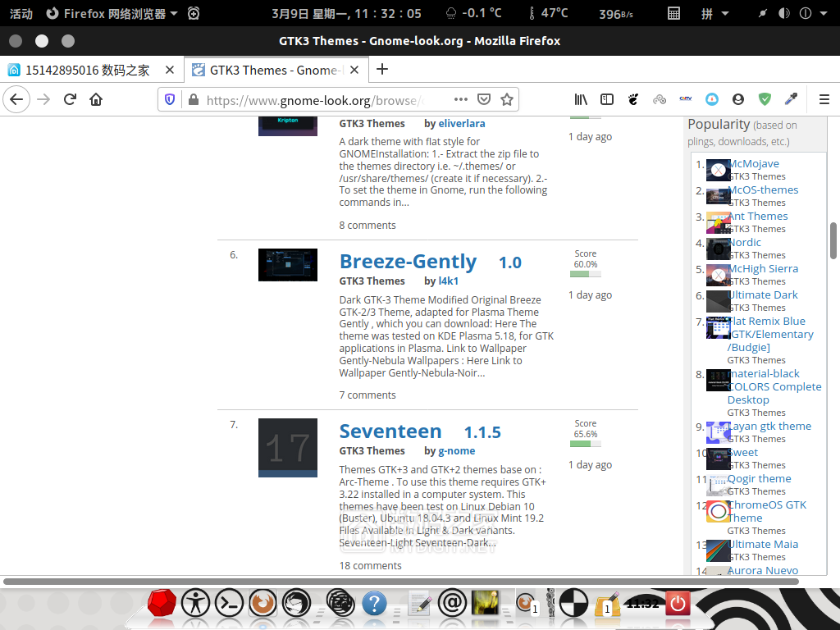Toggle the half-circle night light indicator
Viewport: 840px width, 630px height.
click(783, 13)
